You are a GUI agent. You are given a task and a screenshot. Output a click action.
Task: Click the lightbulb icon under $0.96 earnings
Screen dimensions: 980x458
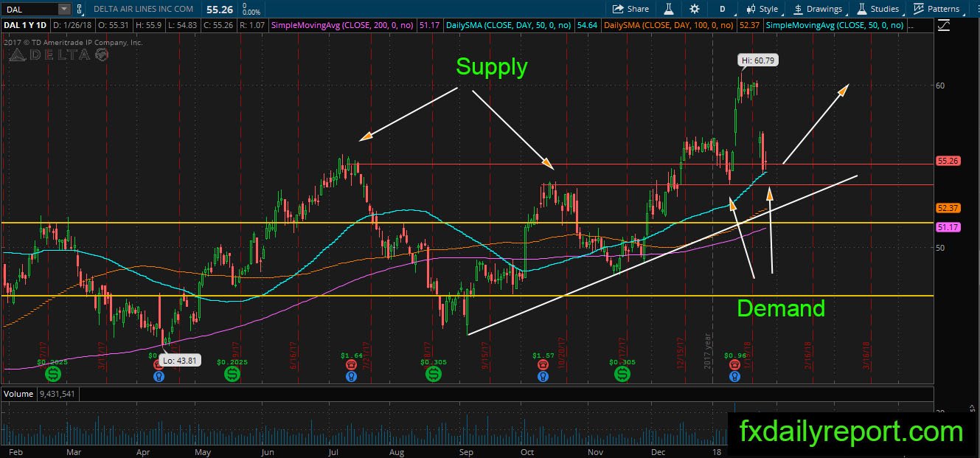click(x=734, y=376)
